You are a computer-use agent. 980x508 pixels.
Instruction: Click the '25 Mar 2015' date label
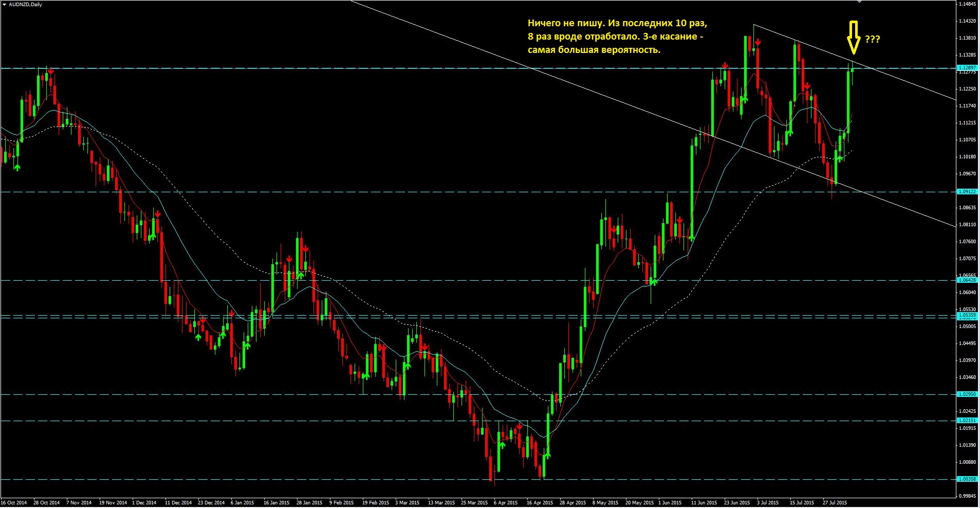pos(474,503)
